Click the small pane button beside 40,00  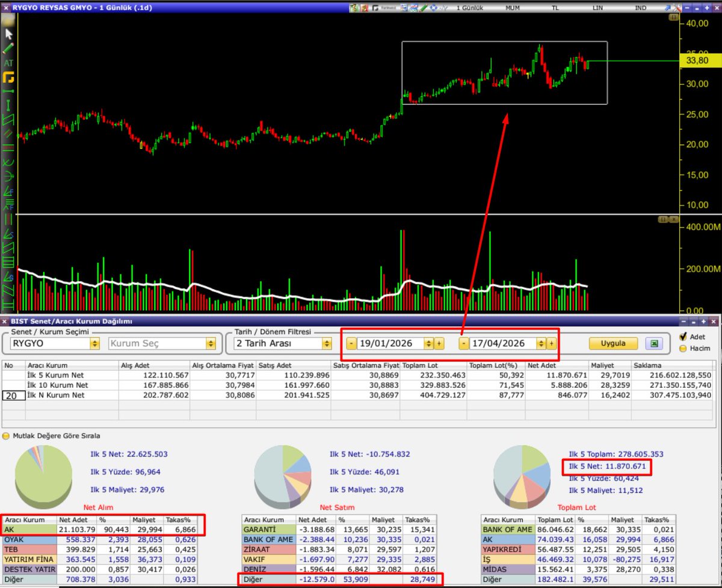point(673,18)
